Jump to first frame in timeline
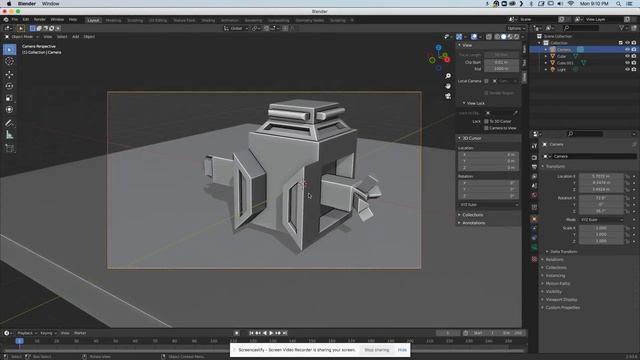 tap(251, 333)
